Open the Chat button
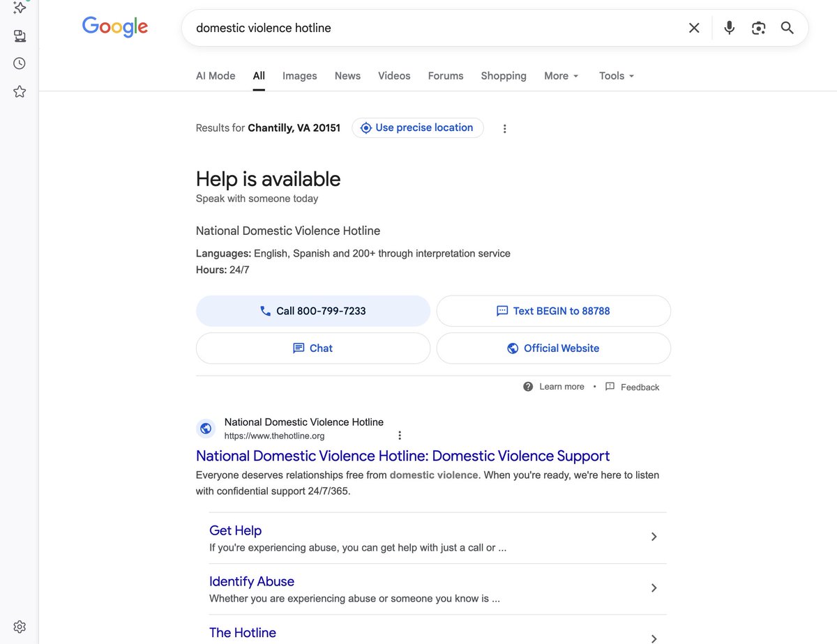This screenshot has width=837, height=644. [x=313, y=348]
